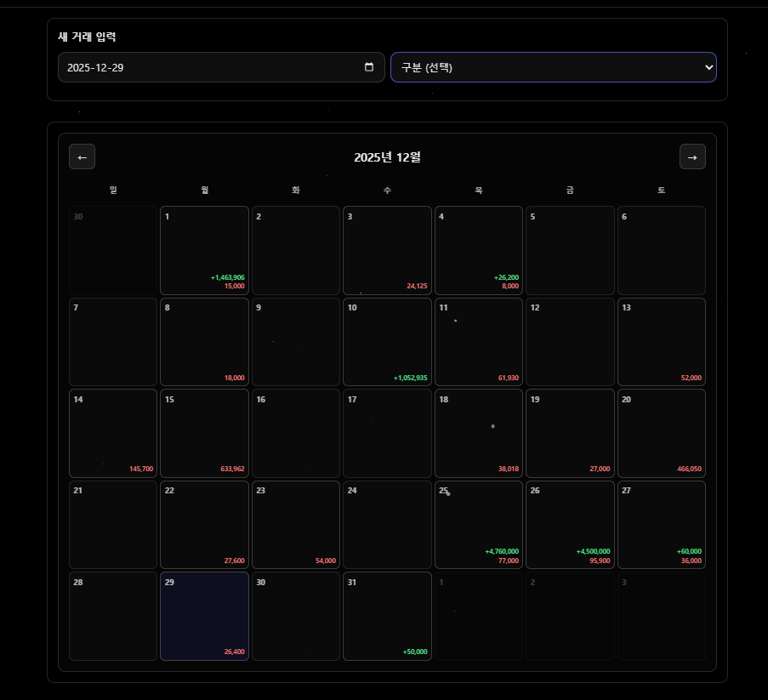768x700 pixels.
Task: Pick December 4 with +26,200
Action: click(479, 250)
